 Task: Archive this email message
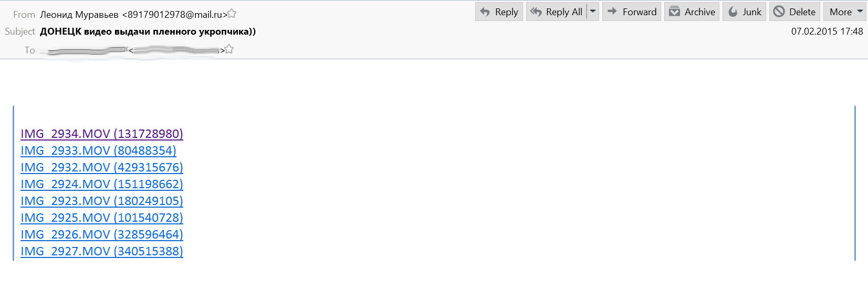[692, 12]
